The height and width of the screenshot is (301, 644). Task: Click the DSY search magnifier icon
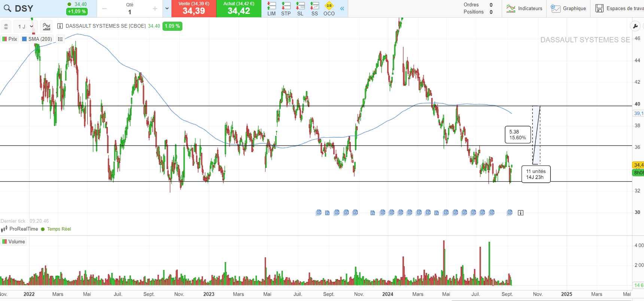click(7, 8)
